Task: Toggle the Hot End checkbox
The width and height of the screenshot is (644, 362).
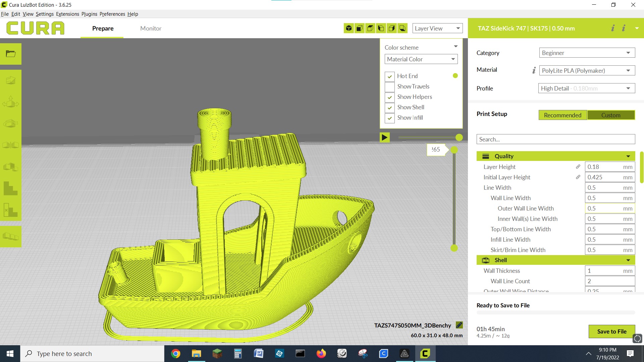Action: click(x=389, y=76)
